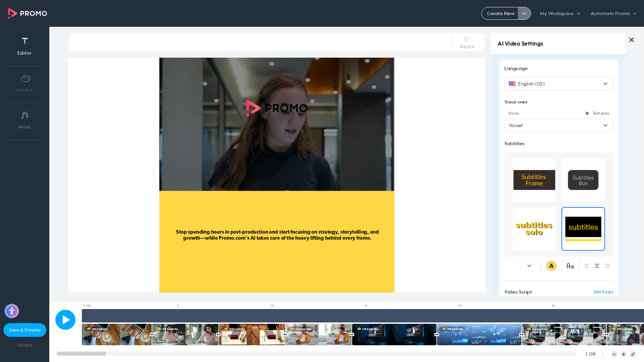
Task: Align subtitles to the right
Action: pos(607,266)
